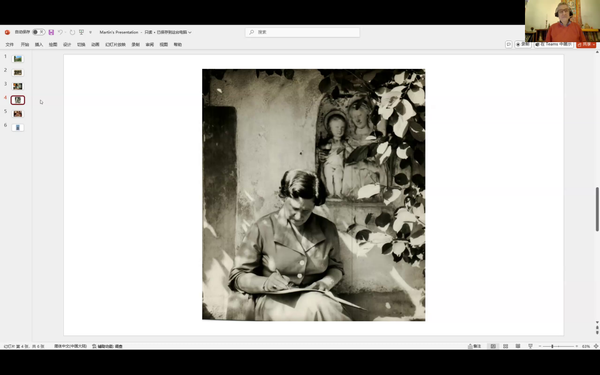The height and width of the screenshot is (375, 600).
Task: Open the File (文件) menu
Action: 10,45
